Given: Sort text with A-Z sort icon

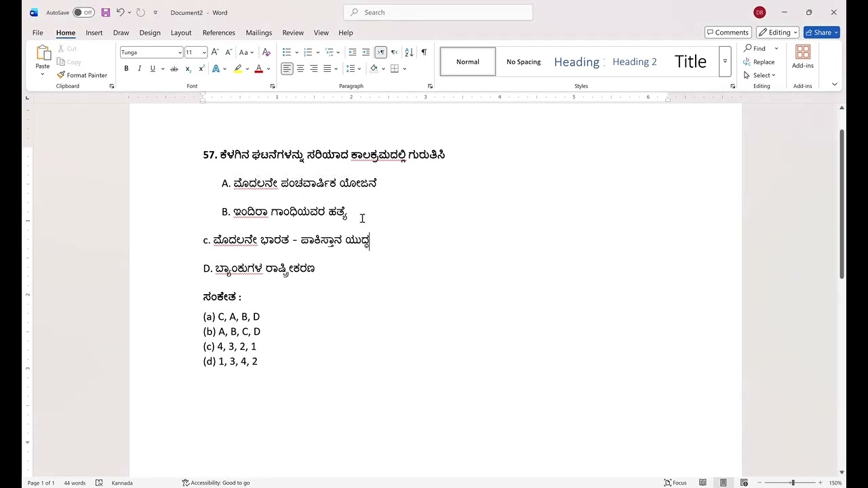Looking at the screenshot, I should pos(409,52).
